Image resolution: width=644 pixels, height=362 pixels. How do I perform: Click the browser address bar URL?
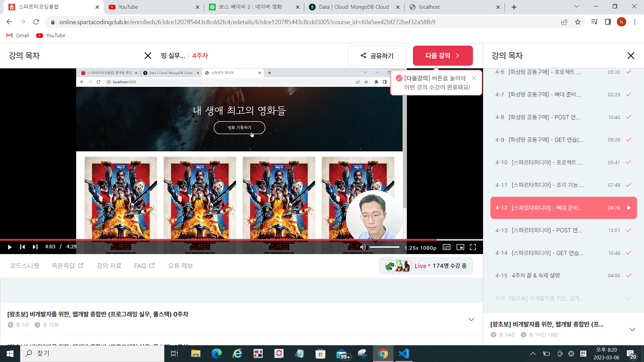click(x=247, y=22)
